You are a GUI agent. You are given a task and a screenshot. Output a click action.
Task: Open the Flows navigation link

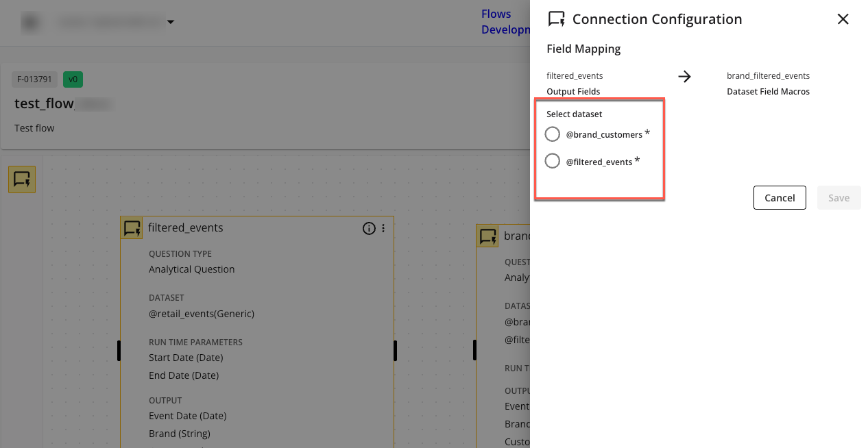pyautogui.click(x=496, y=14)
